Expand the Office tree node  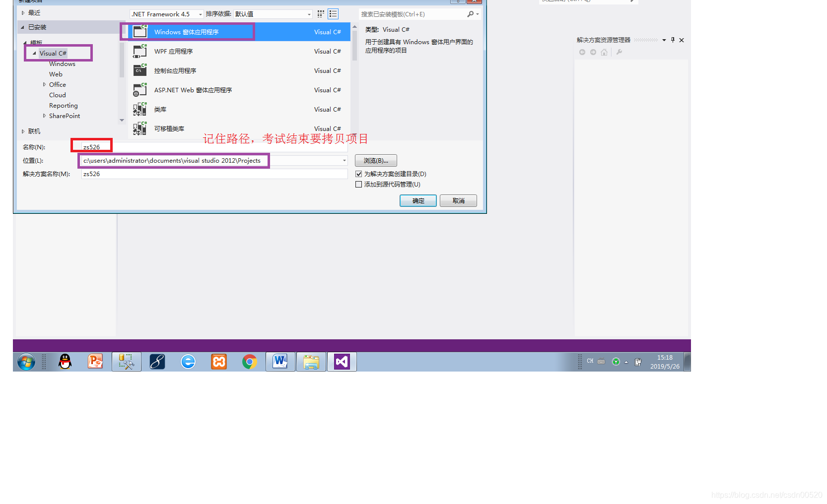tap(44, 85)
